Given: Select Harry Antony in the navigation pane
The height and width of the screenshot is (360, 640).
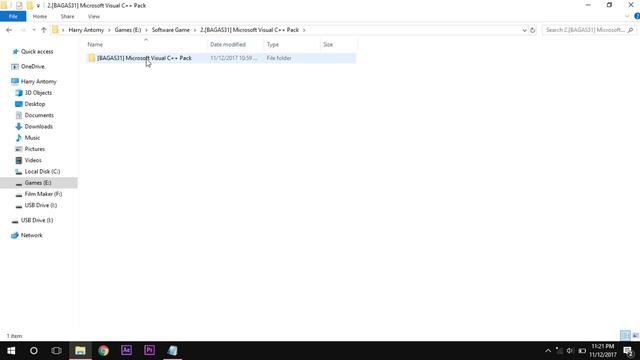Looking at the screenshot, I should [x=39, y=82].
